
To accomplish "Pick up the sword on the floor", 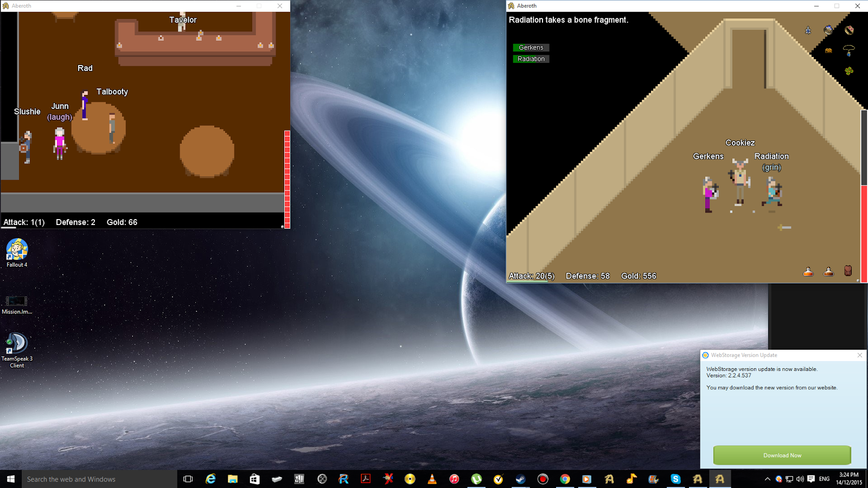I will [784, 227].
